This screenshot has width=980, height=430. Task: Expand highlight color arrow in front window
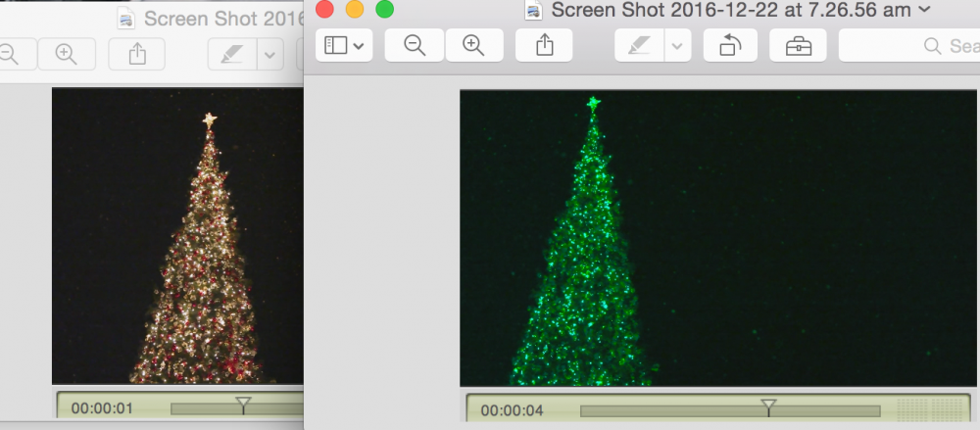(677, 45)
